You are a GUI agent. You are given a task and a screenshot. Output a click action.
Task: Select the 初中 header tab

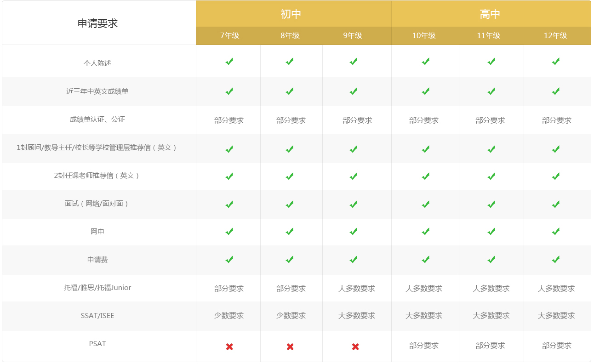pyautogui.click(x=294, y=14)
